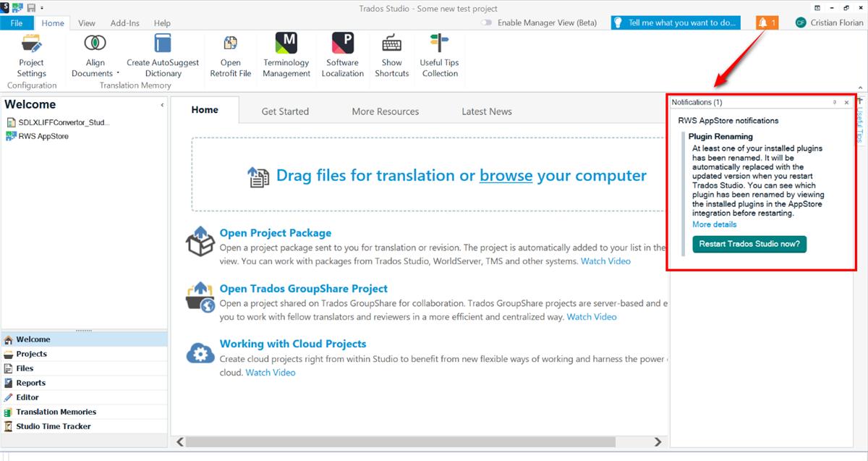868x461 pixels.
Task: Open the notifications bell icon
Action: (x=767, y=22)
